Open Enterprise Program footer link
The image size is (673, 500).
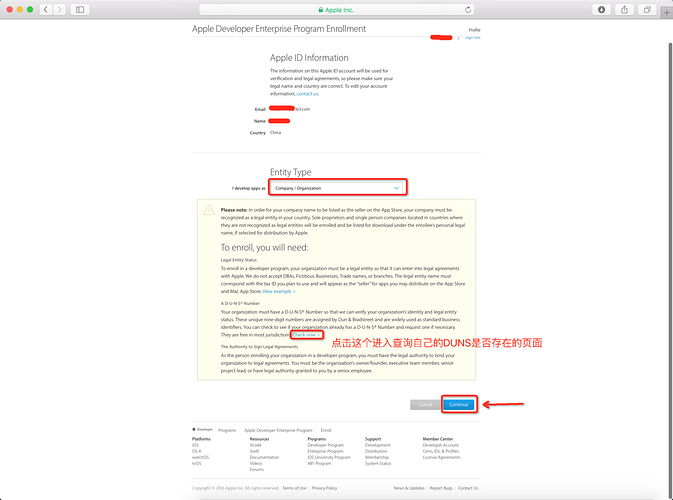(x=325, y=451)
